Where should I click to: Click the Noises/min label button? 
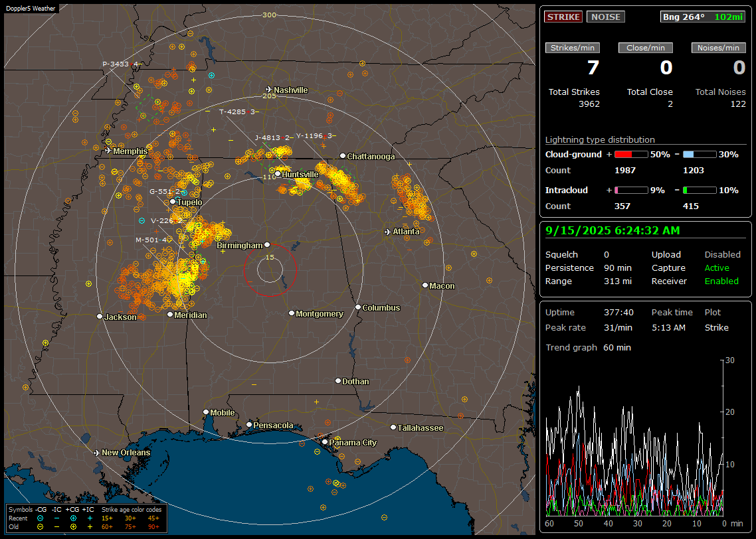point(718,48)
